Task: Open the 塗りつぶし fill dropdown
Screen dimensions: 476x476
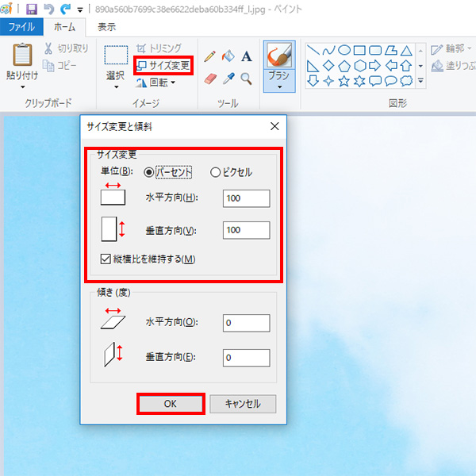Action: [x=454, y=66]
